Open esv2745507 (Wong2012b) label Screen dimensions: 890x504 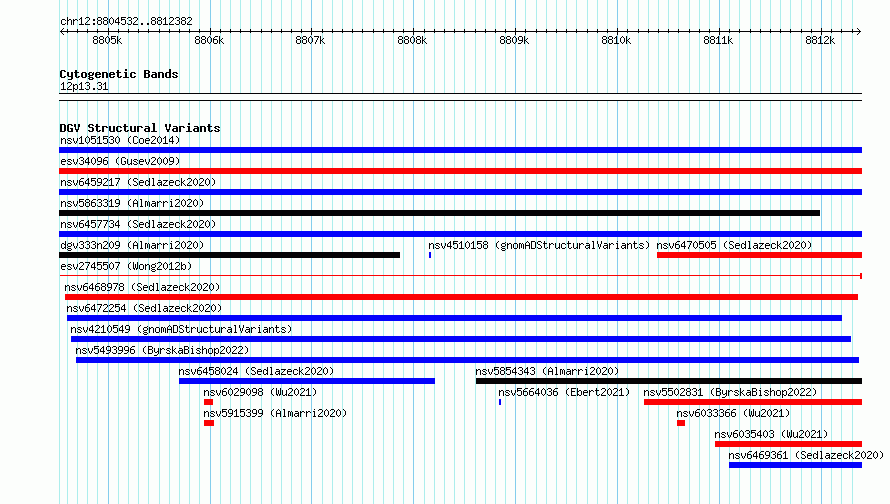coord(126,266)
